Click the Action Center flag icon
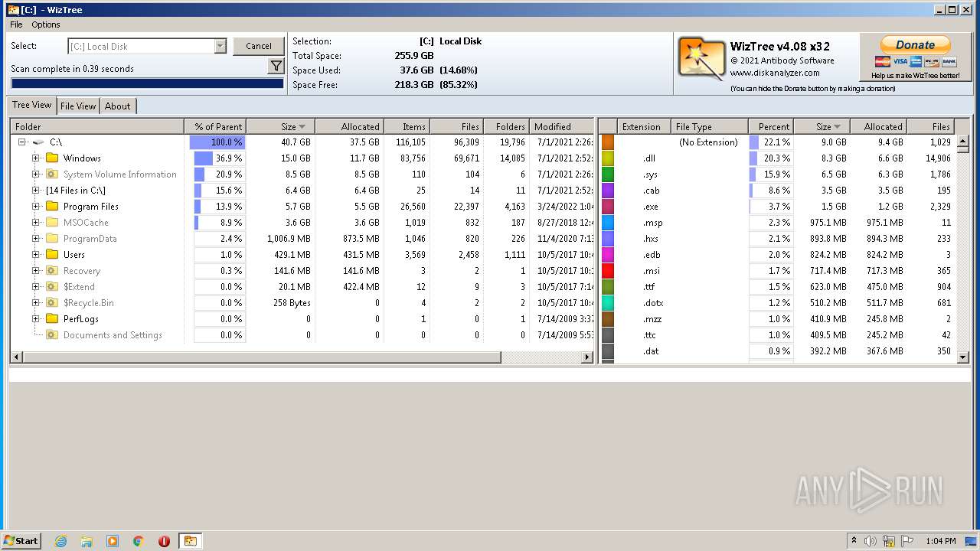Screen dimensions: 980x551 [908, 541]
